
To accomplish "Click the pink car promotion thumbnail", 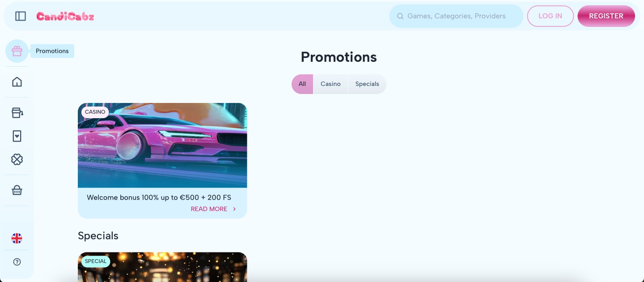I will pos(162,145).
